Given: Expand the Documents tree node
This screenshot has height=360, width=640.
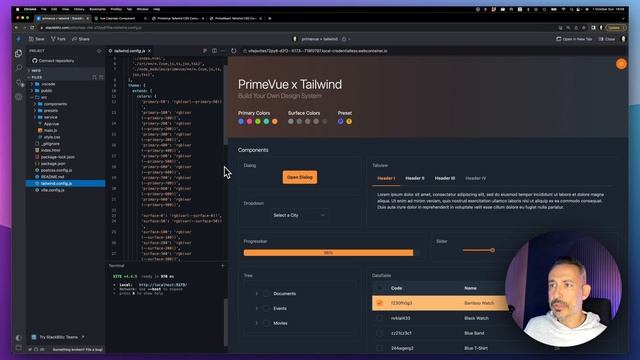Looking at the screenshot, I should click(257, 293).
